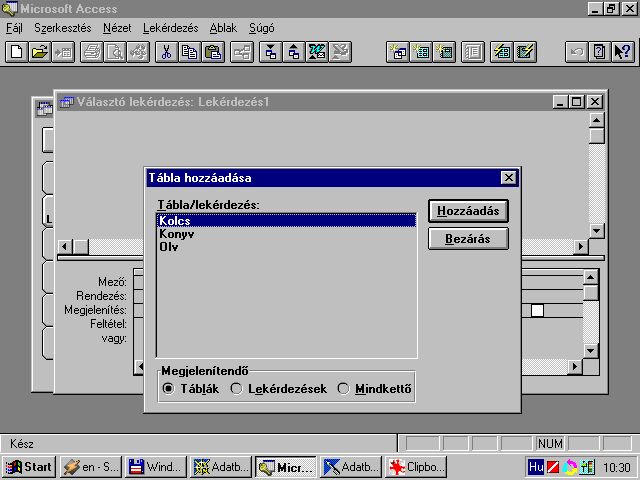
Task: Click the grayed Spelling toolbar icon
Action: click(x=138, y=52)
